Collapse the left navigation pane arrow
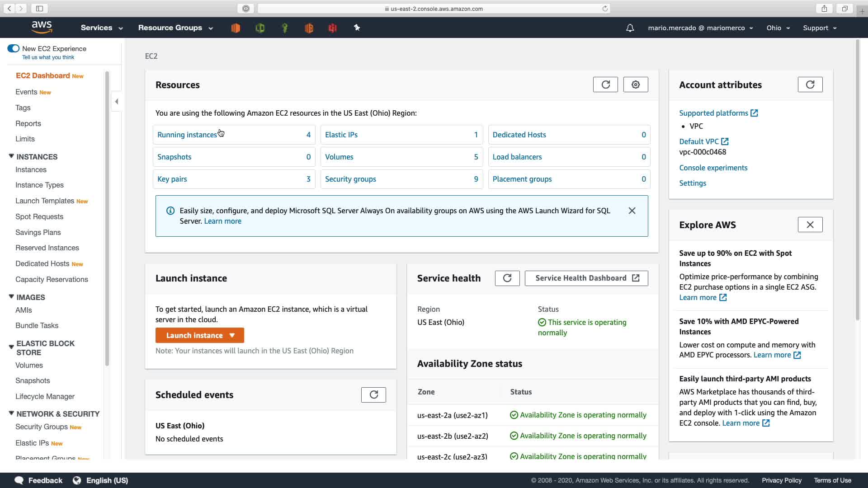Image resolution: width=868 pixels, height=488 pixels. [x=117, y=101]
